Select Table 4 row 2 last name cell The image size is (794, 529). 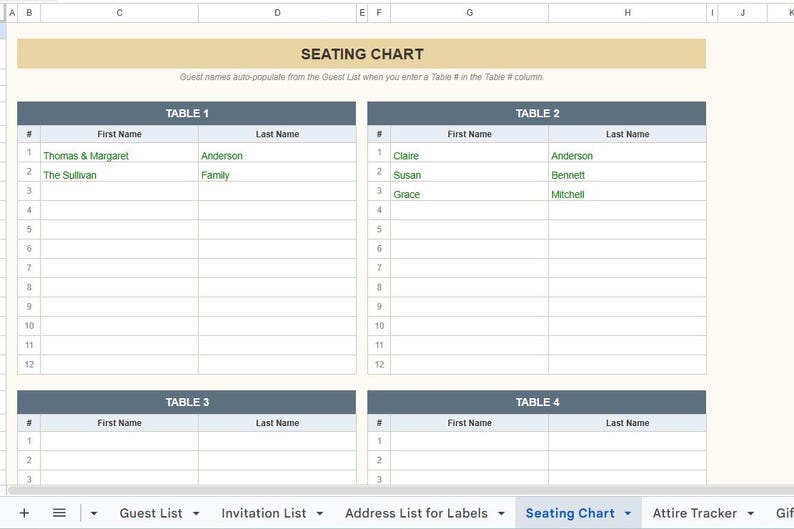[627, 460]
